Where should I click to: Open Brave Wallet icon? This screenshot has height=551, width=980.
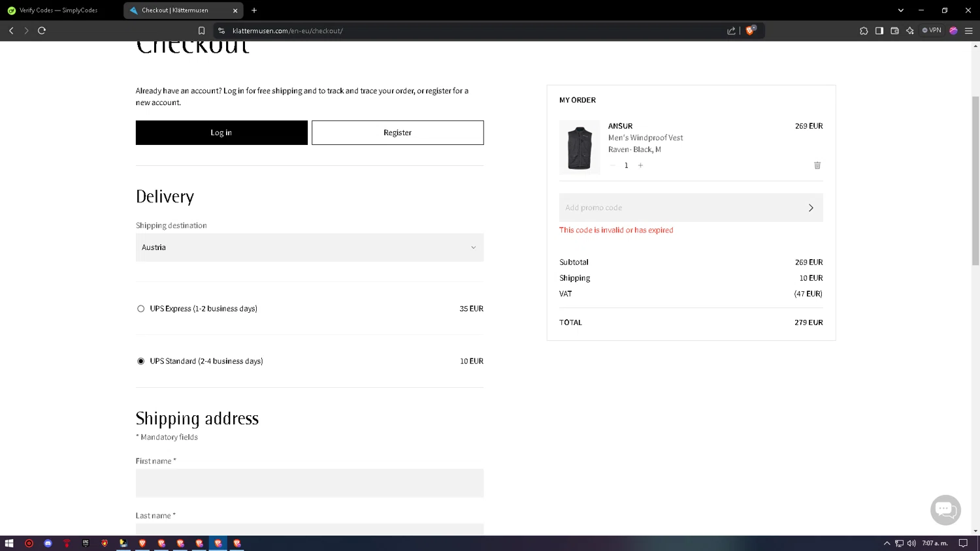coord(895,31)
